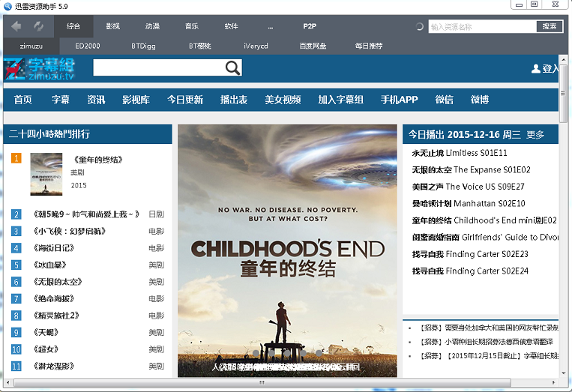
Task: Open the 首页 menu item
Action: click(22, 100)
